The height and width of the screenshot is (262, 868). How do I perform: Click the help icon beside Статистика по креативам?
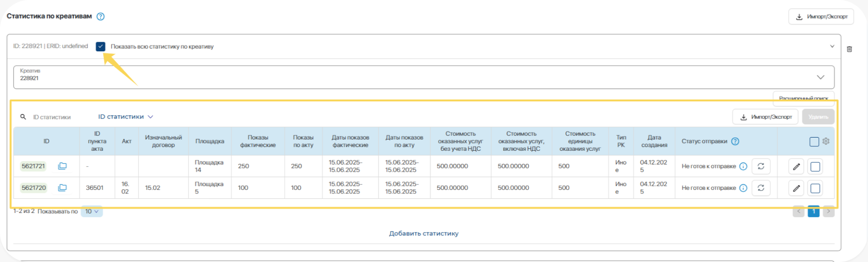tap(100, 16)
